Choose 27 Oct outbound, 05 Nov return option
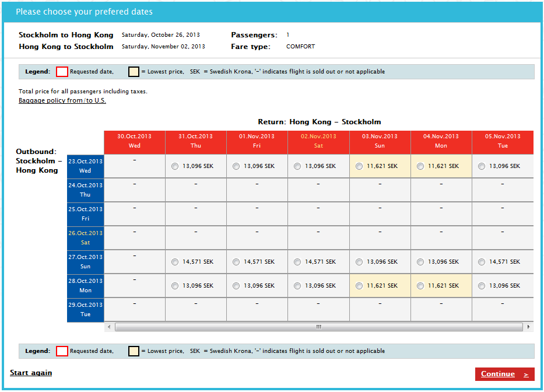544x392 pixels. click(x=482, y=262)
